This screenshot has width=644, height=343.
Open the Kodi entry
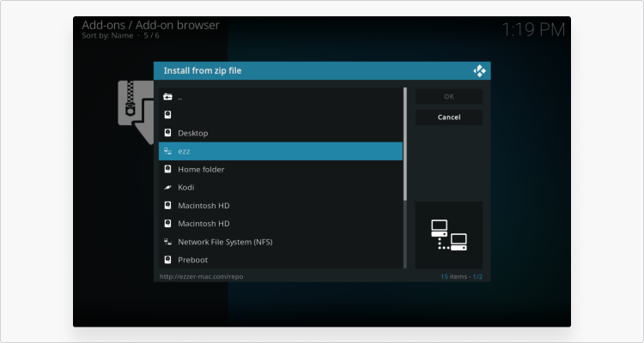[x=281, y=187]
